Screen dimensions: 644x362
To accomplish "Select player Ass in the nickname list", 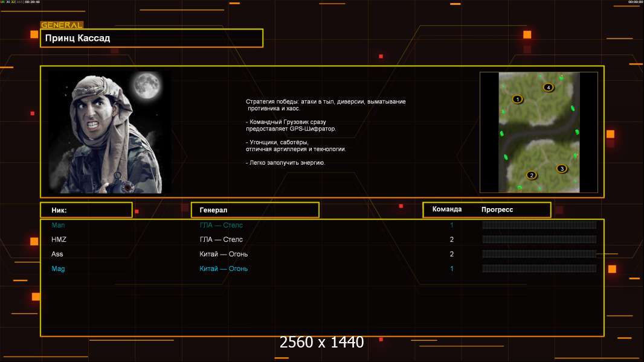I will coord(57,254).
